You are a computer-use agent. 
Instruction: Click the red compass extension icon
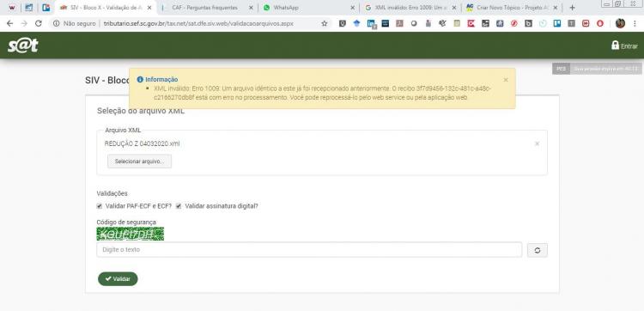click(513, 24)
